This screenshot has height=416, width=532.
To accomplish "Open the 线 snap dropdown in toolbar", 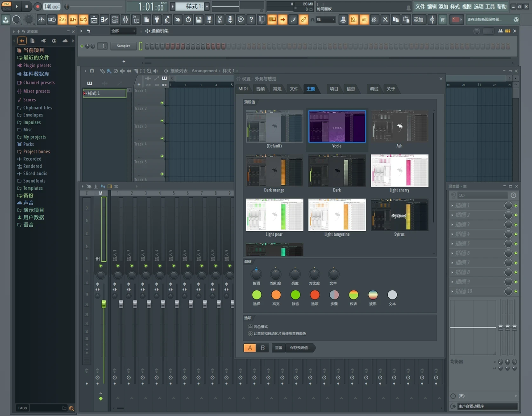I will pos(325,20).
